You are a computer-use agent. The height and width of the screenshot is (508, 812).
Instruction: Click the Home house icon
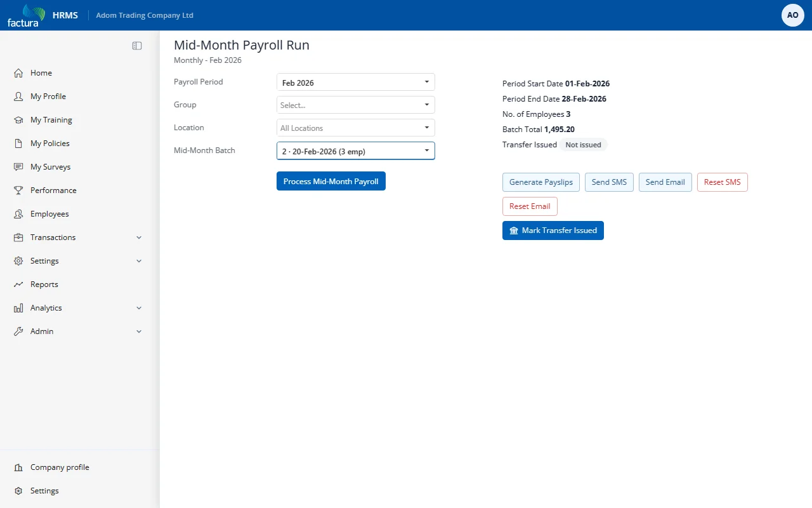pyautogui.click(x=18, y=73)
